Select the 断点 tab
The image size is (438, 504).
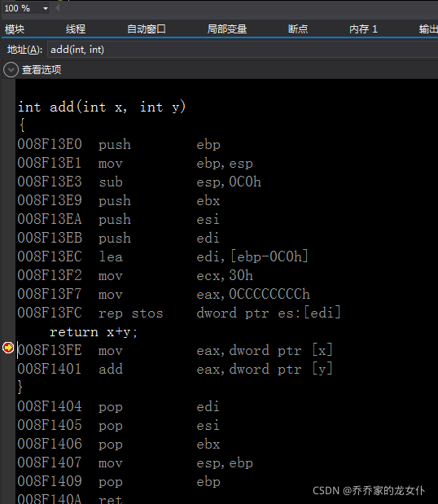[298, 29]
